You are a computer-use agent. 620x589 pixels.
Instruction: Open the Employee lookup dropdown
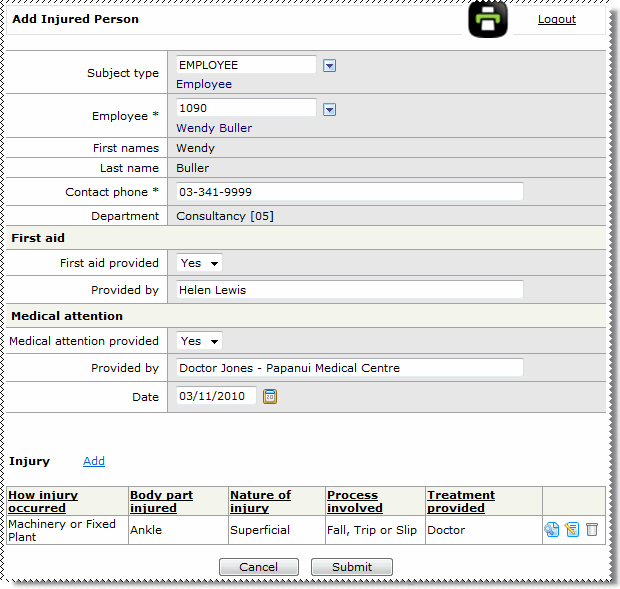point(330,109)
